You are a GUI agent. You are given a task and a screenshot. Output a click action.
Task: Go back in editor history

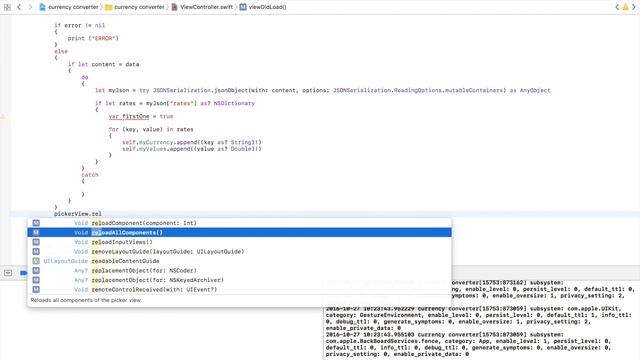pyautogui.click(x=19, y=7)
